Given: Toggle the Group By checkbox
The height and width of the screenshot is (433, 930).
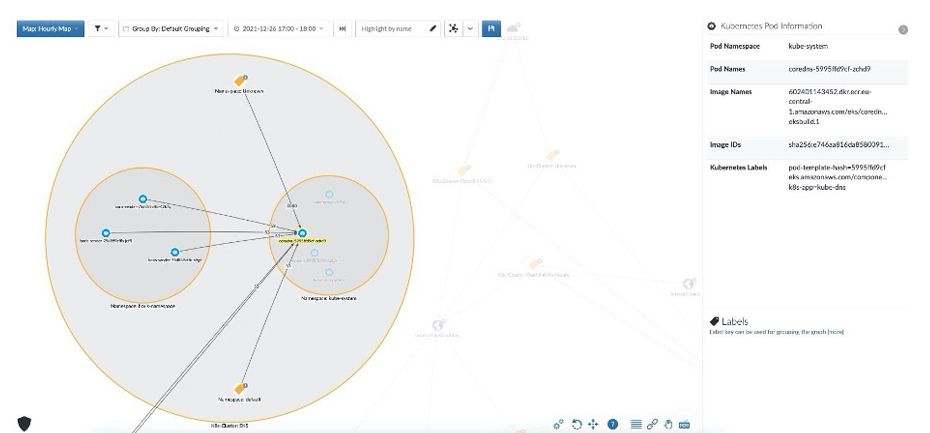Looking at the screenshot, I should [x=125, y=28].
